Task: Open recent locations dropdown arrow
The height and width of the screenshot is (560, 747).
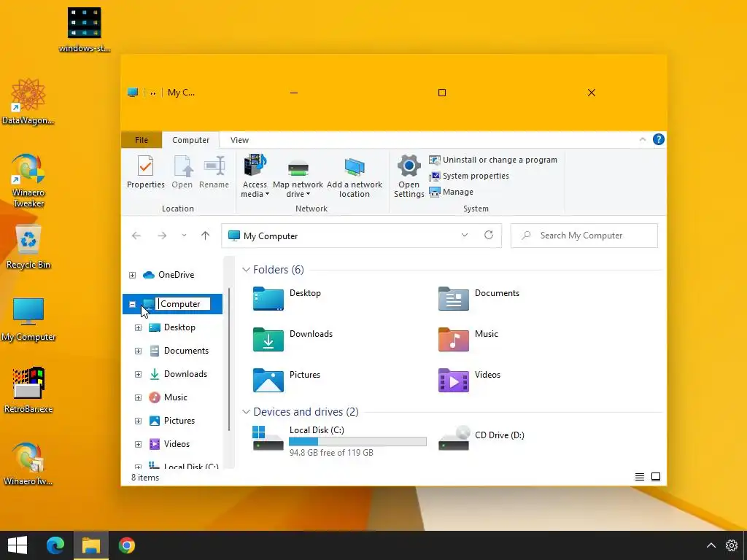Action: tap(184, 236)
